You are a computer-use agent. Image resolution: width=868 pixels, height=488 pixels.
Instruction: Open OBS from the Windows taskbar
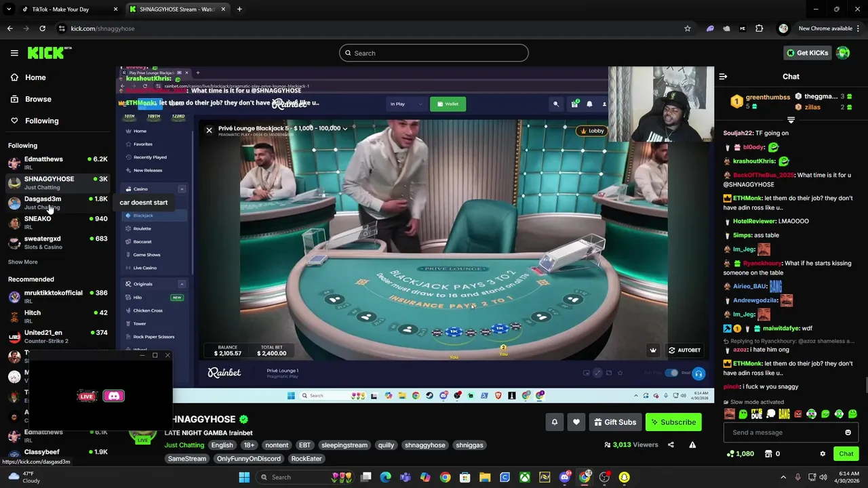pyautogui.click(x=604, y=477)
